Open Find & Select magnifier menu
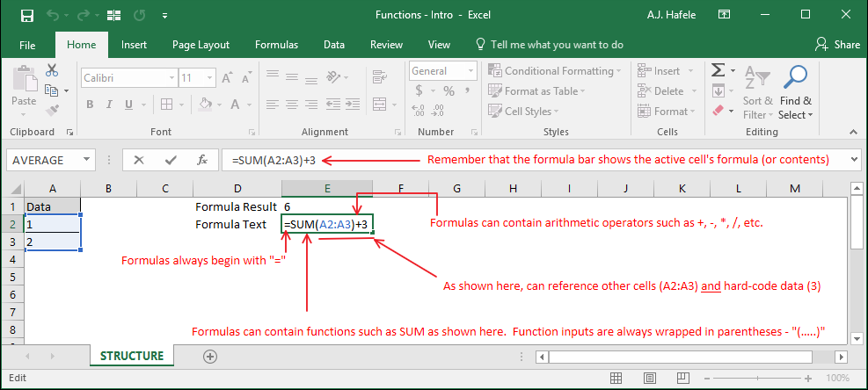This screenshot has height=390, width=868. (x=796, y=92)
